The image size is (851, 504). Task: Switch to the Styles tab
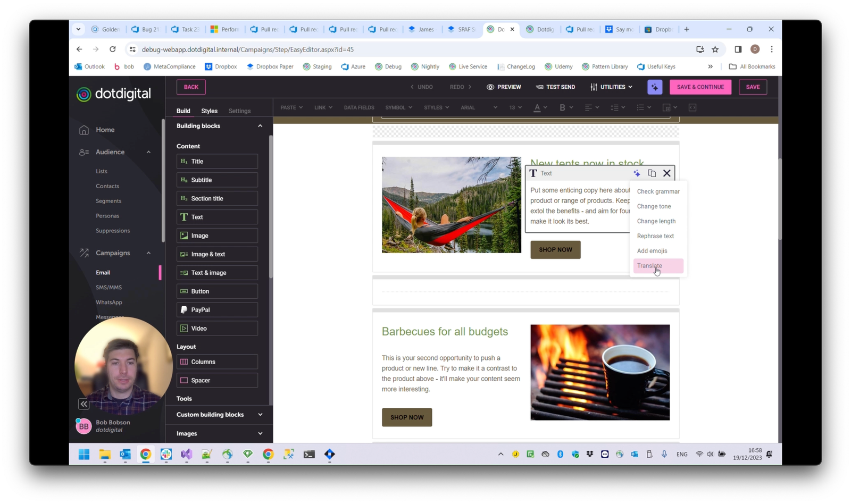click(209, 111)
